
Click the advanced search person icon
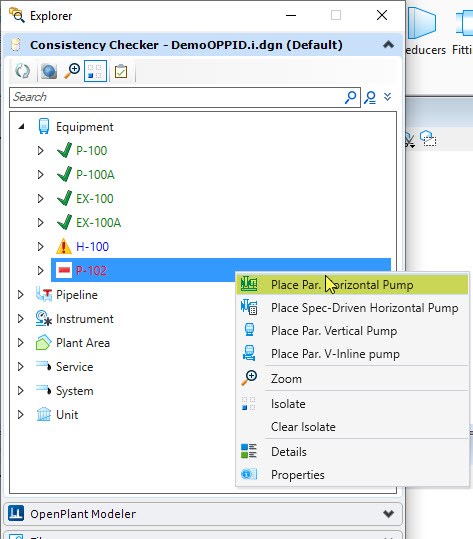click(x=370, y=97)
